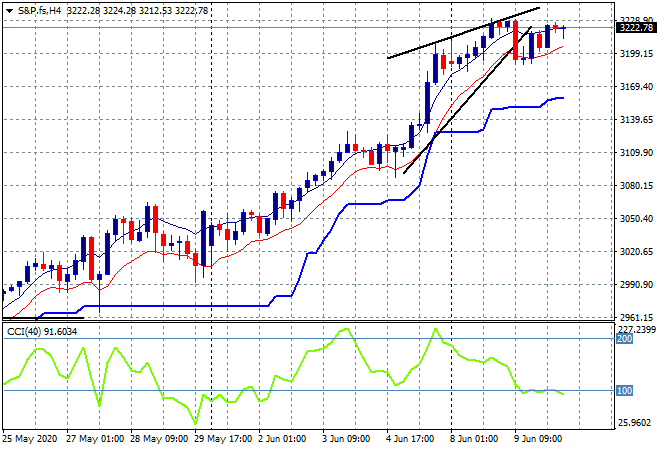Select the 3109.90 price axis label

636,152
